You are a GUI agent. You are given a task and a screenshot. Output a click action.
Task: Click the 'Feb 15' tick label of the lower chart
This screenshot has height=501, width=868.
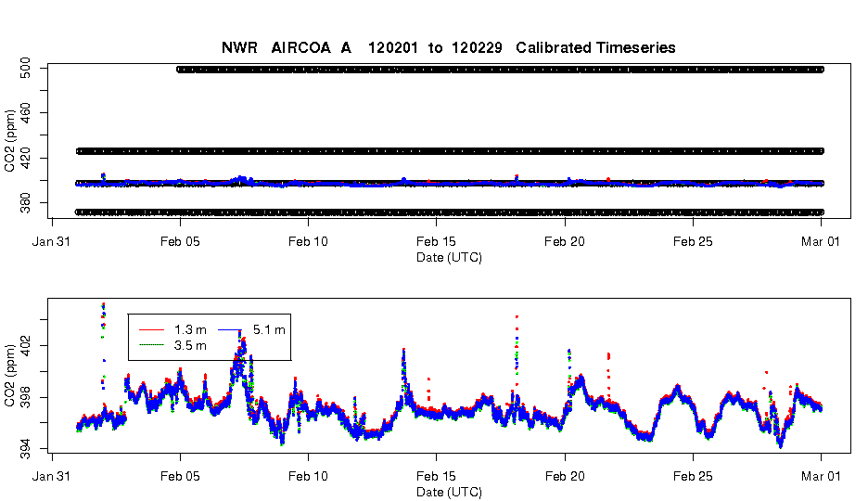[436, 476]
